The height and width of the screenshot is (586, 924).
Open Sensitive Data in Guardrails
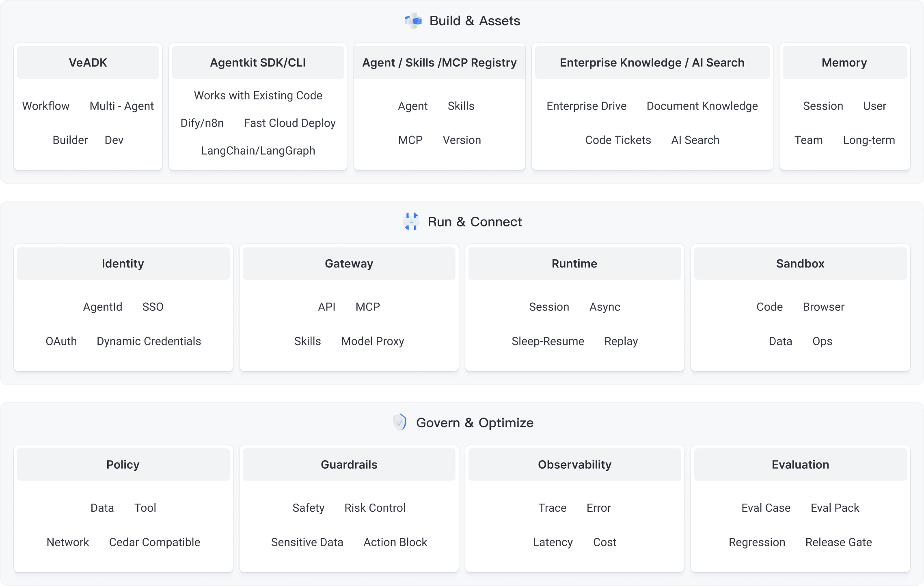tap(307, 542)
